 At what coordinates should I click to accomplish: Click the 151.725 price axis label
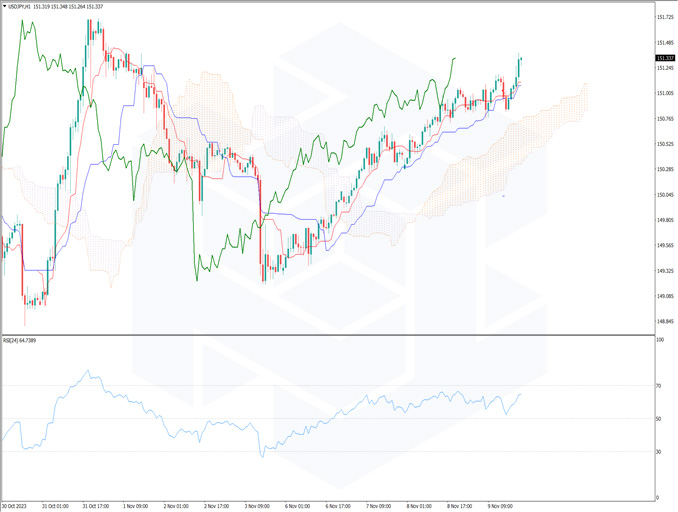click(x=664, y=18)
